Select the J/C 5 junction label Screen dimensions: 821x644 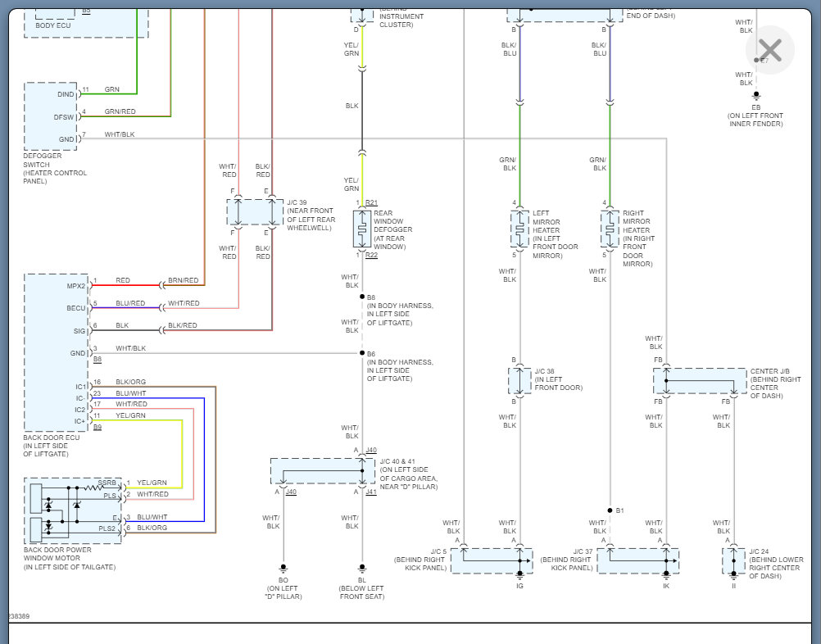point(420,560)
